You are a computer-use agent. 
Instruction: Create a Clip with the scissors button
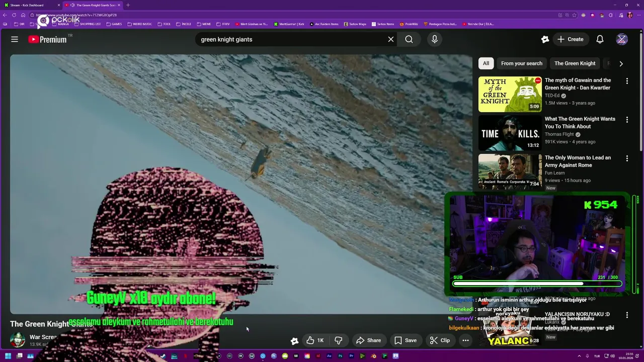pos(440,340)
